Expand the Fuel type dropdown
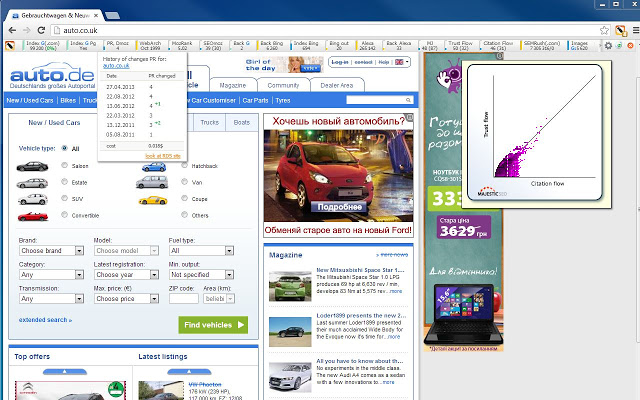This screenshot has width=640, height=400. 201,250
